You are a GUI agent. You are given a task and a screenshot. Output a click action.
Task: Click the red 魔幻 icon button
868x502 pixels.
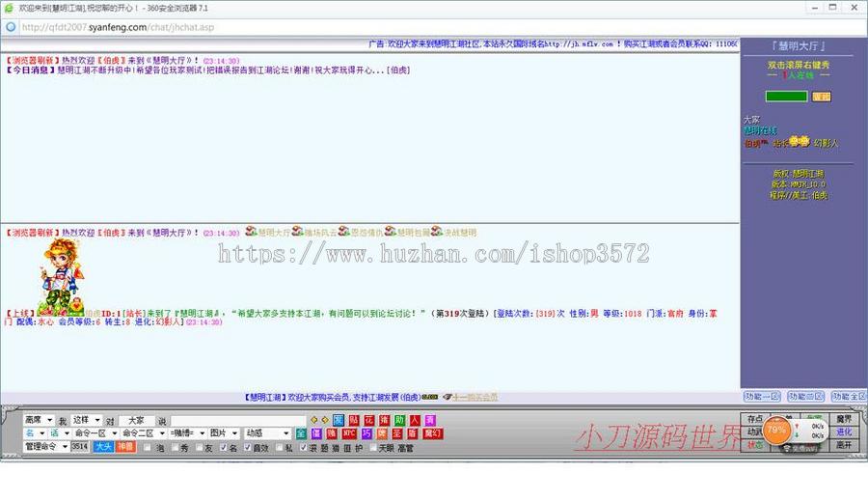coord(432,433)
